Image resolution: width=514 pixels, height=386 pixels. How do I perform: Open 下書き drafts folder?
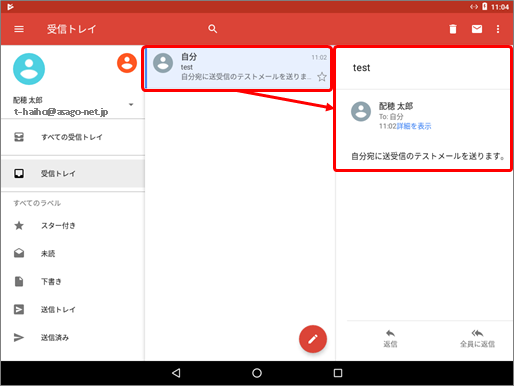[73, 282]
